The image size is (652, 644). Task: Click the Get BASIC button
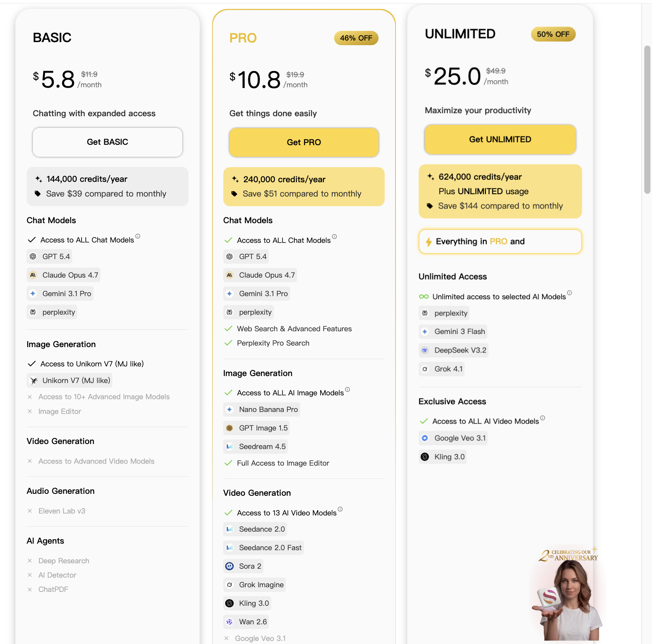[x=107, y=142]
